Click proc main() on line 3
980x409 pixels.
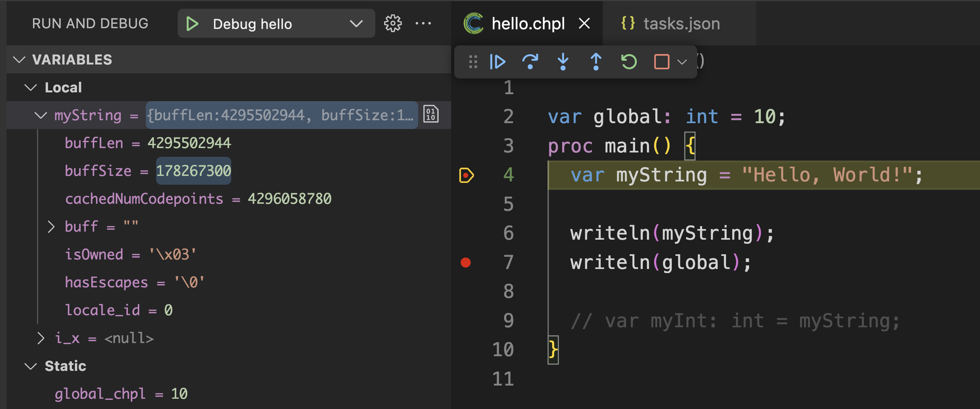coord(609,146)
